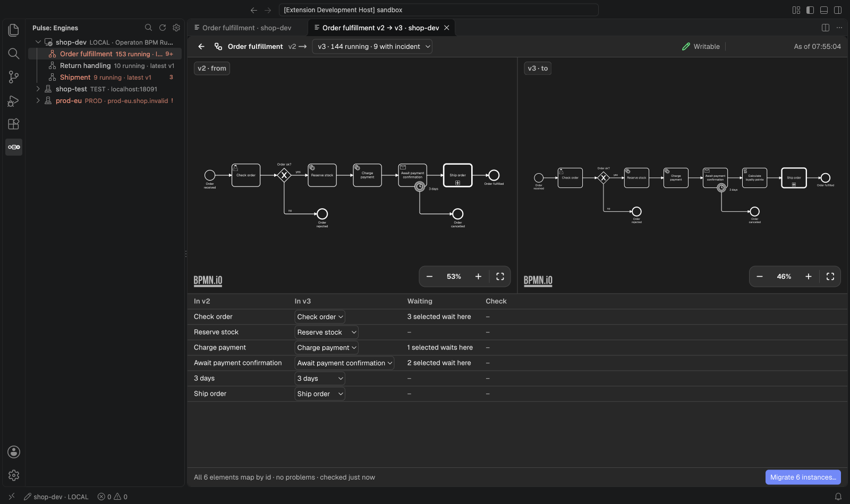Screen dimensions: 850x504
Task: Select the Pulse engines activity icon
Action: pyautogui.click(x=14, y=147)
